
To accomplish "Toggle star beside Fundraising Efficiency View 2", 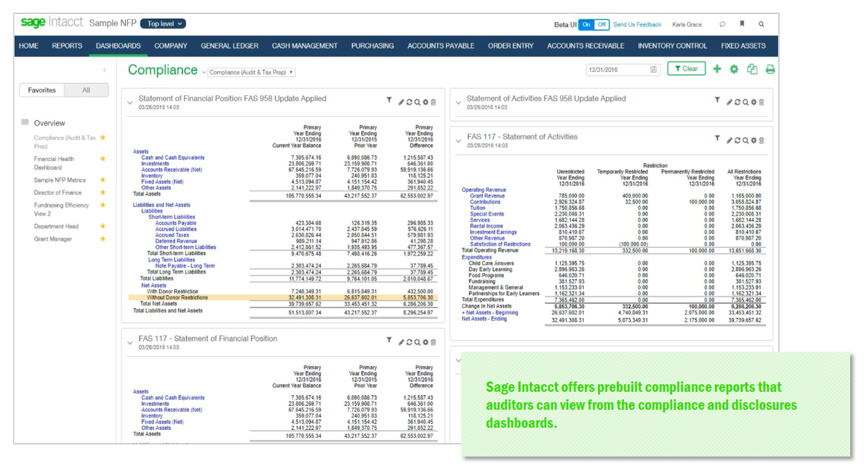I will tap(103, 205).
